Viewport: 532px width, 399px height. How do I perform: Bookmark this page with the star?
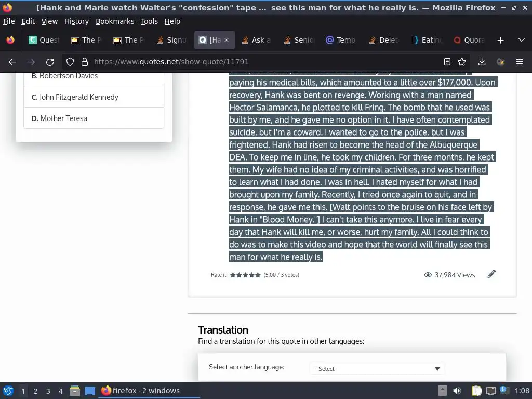point(462,62)
